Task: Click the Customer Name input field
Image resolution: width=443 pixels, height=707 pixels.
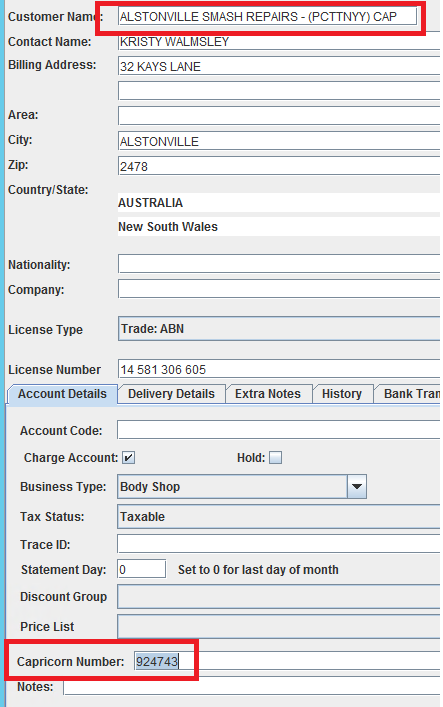Action: 267,17
